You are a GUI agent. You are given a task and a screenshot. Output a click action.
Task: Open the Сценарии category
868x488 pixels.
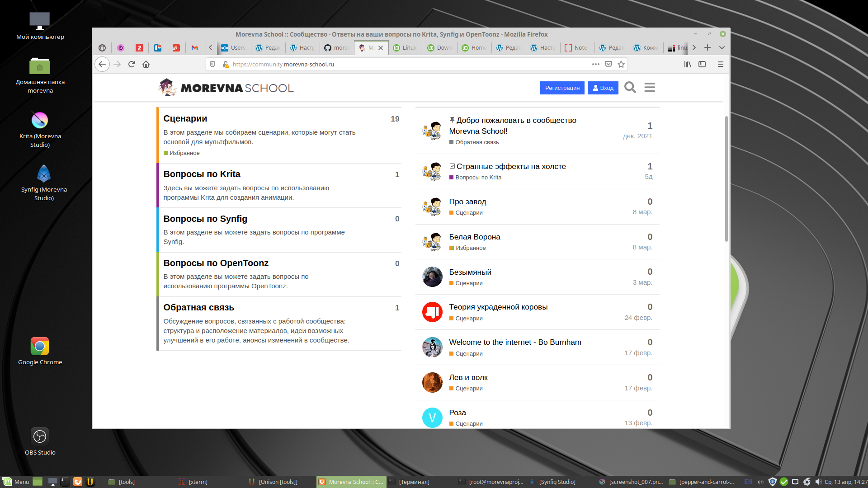185,118
